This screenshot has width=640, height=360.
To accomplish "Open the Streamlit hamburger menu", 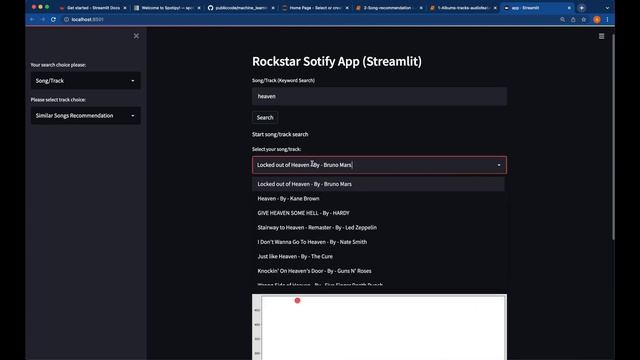I will point(601,36).
